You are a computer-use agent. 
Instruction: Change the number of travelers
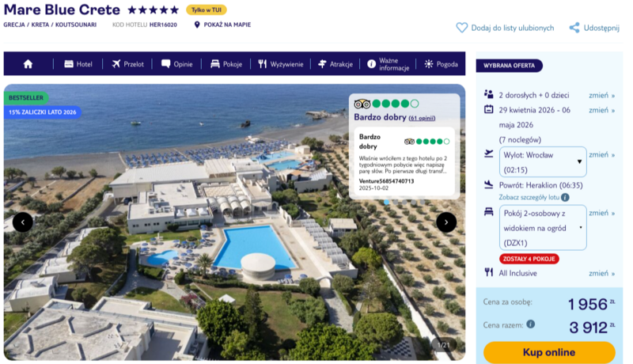click(601, 95)
